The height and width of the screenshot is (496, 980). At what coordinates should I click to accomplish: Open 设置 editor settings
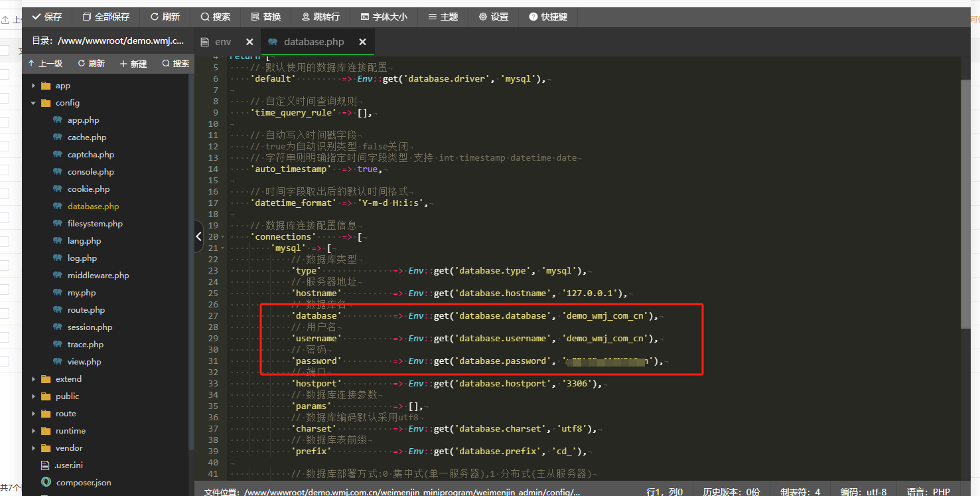tap(494, 17)
